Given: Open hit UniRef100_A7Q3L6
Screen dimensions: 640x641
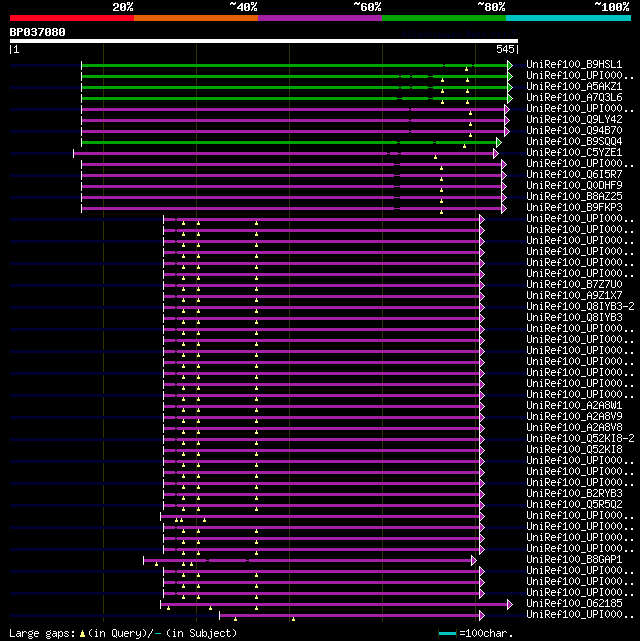Looking at the screenshot, I should pyautogui.click(x=574, y=97).
